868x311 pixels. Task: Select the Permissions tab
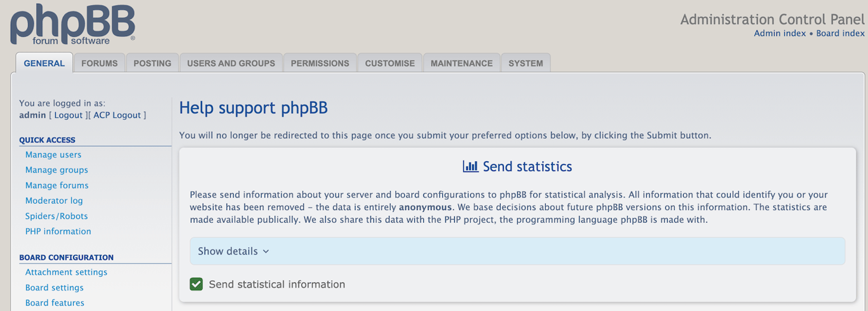click(x=320, y=63)
